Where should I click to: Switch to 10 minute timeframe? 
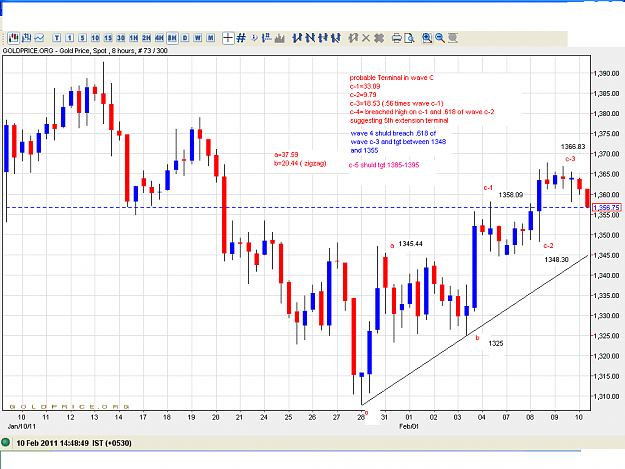[x=95, y=38]
